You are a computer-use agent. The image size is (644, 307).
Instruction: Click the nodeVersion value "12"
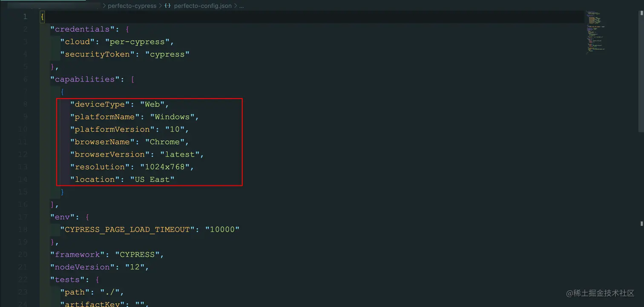click(135, 267)
